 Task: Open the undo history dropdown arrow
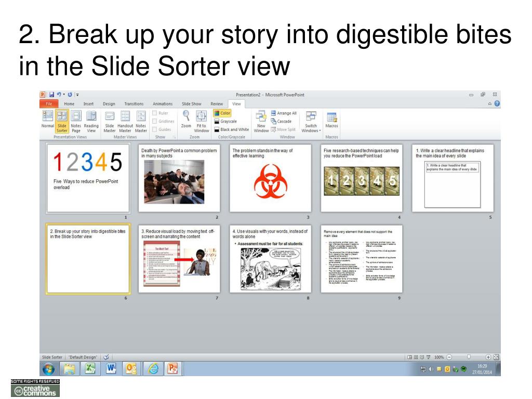coord(64,95)
